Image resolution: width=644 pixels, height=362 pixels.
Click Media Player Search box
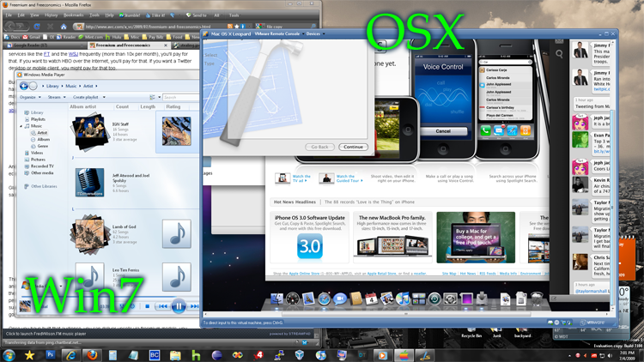point(180,97)
